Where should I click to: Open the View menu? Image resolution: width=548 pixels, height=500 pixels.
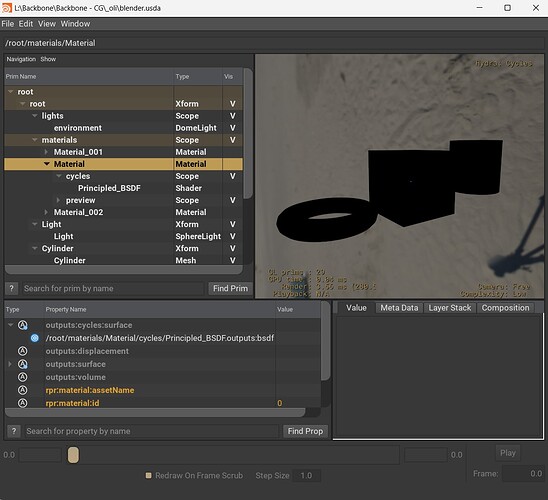[47, 24]
